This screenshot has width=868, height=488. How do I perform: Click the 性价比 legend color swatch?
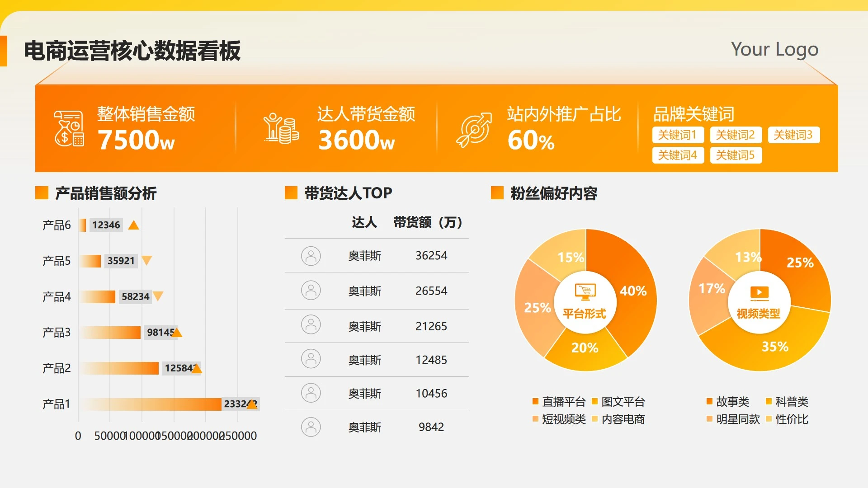tap(769, 419)
